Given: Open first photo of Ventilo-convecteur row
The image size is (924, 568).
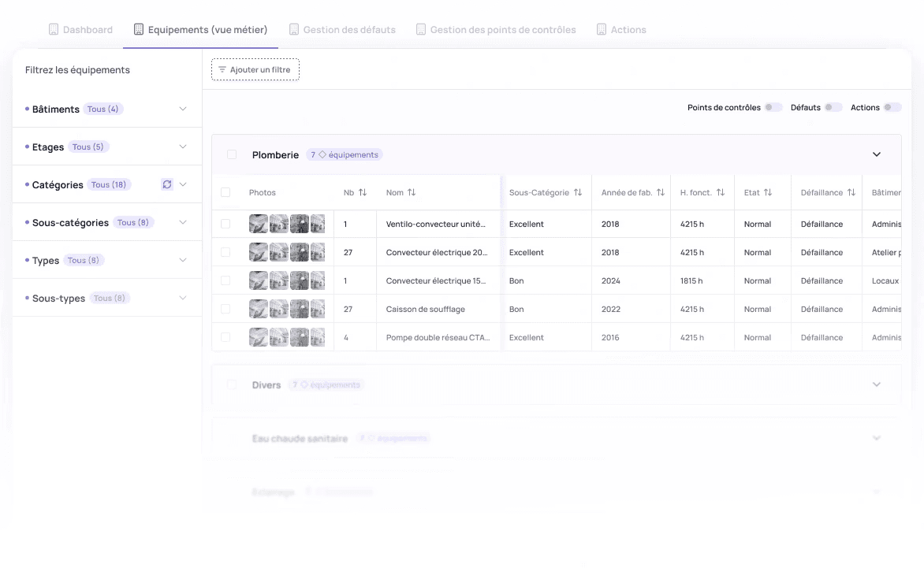Looking at the screenshot, I should pyautogui.click(x=258, y=224).
